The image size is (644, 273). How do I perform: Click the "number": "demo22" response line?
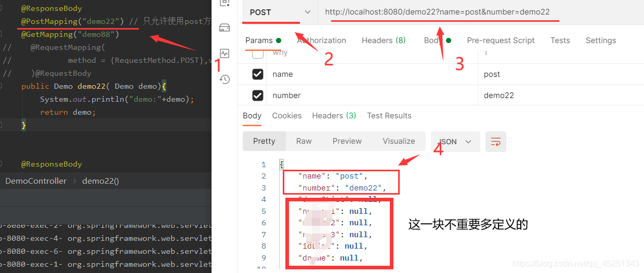(343, 188)
